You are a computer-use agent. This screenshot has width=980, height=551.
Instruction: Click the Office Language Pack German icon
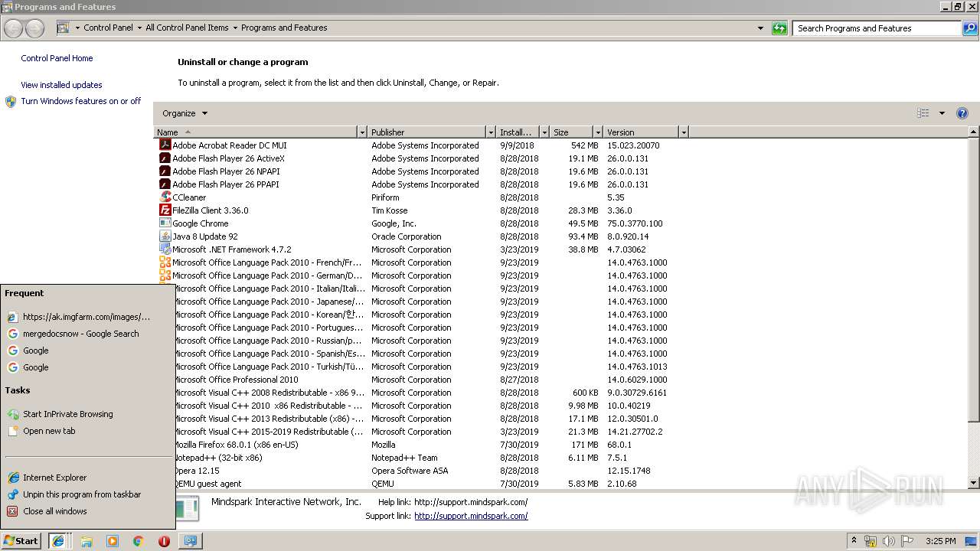(165, 275)
